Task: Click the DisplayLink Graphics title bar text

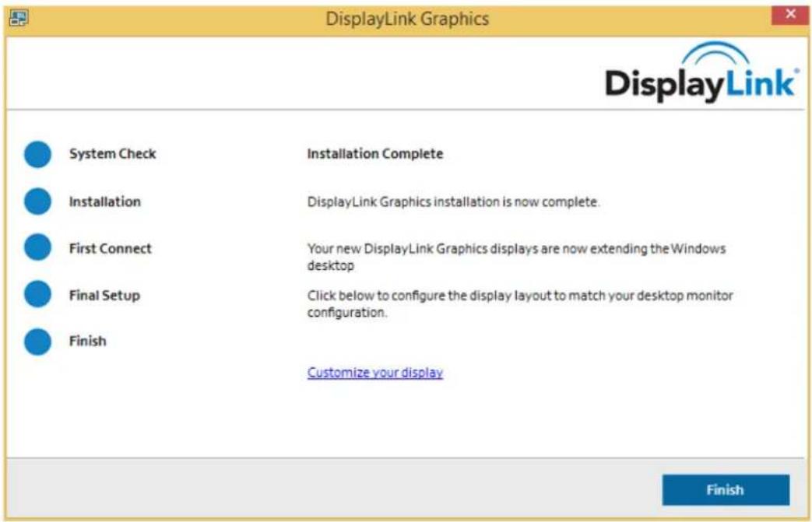Action: click(407, 19)
